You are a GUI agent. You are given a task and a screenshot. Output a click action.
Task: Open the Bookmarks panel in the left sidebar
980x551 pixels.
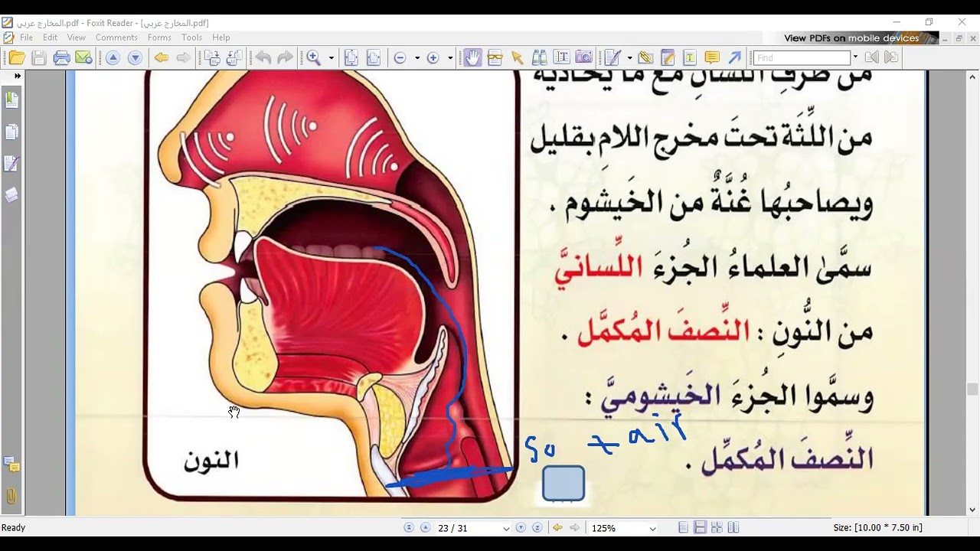(11, 99)
